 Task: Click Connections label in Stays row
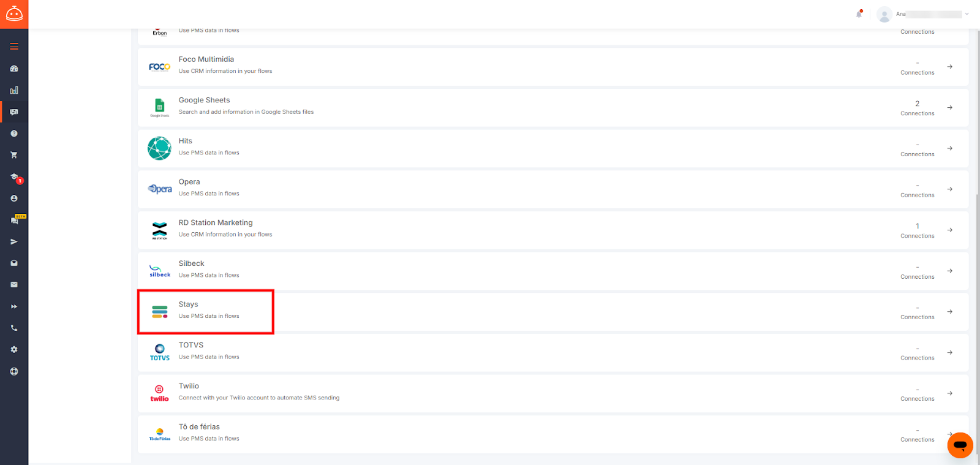(x=918, y=317)
